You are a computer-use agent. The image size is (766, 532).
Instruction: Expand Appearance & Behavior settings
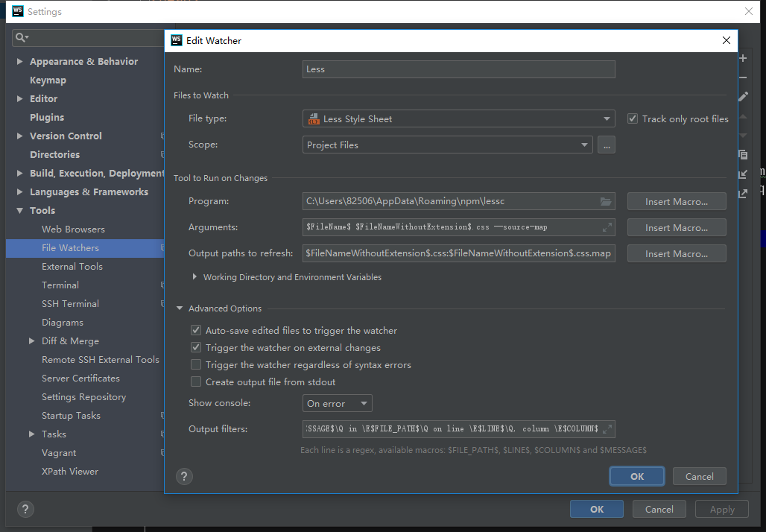19,61
